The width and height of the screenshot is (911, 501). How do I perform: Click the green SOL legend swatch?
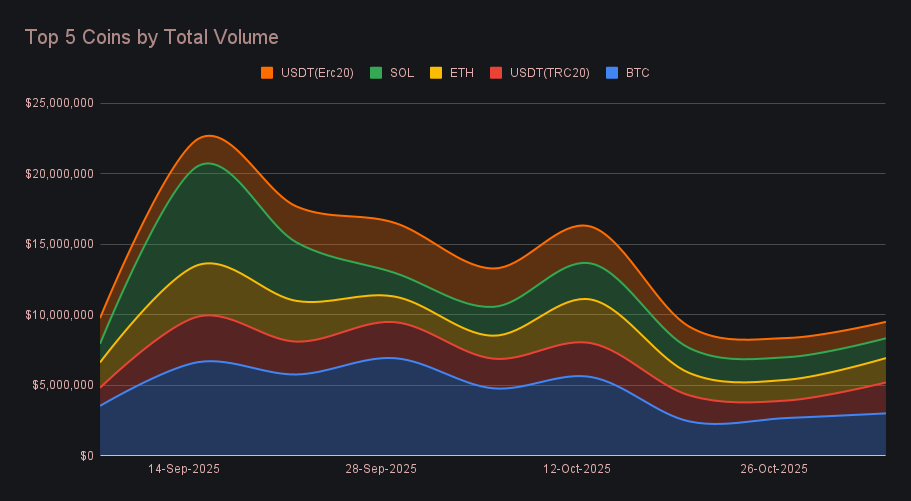point(376,73)
